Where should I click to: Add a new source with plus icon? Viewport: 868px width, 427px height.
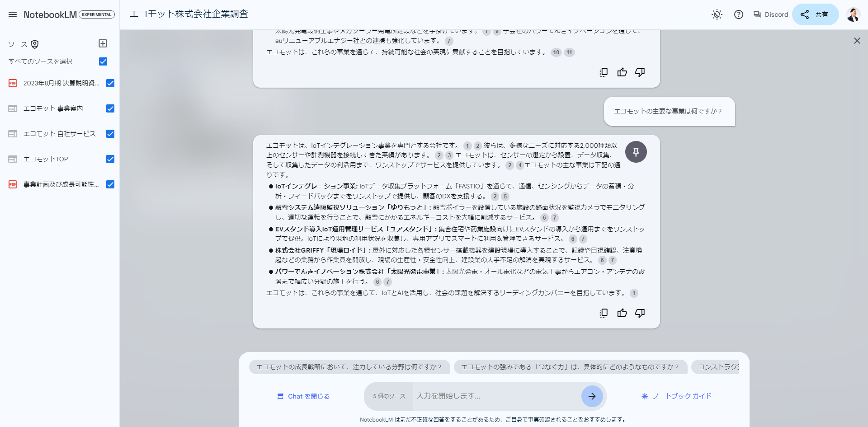point(103,43)
